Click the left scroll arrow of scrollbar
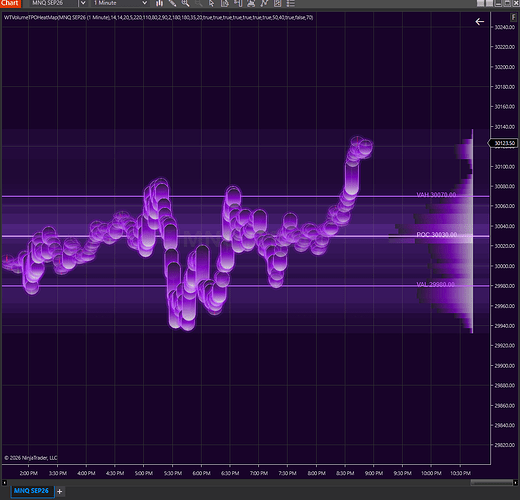 [4, 482]
